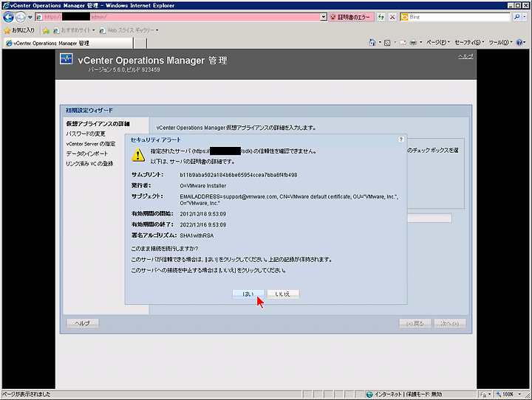
Task: Expand the Home icon dropdown arrow
Action: click(380, 42)
